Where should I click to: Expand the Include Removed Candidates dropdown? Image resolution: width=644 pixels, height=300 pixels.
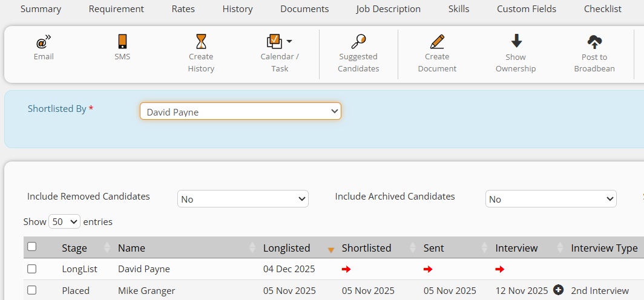coord(243,199)
